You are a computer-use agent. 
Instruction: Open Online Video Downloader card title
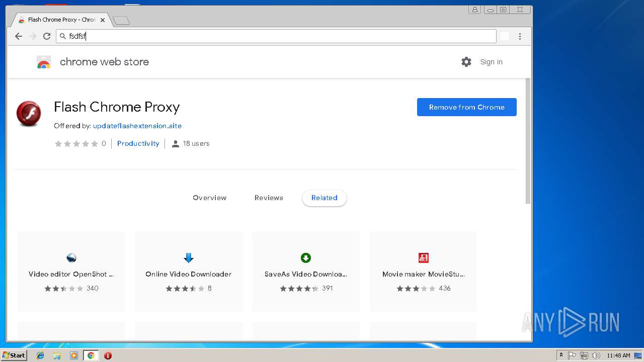pyautogui.click(x=189, y=274)
